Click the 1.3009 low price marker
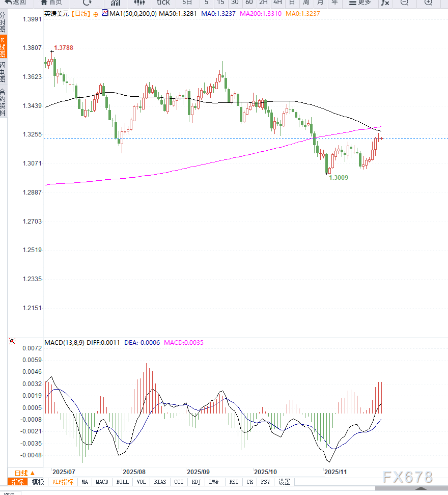The height and width of the screenshot is (495, 448). point(339,178)
